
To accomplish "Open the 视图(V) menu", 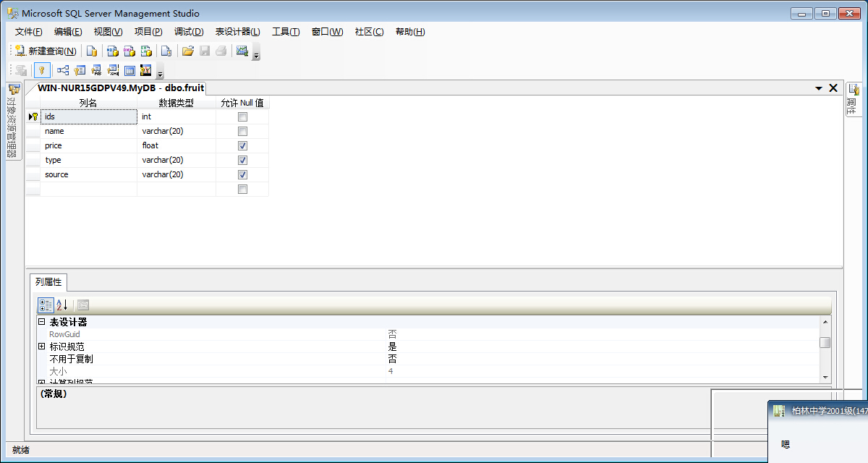I will pyautogui.click(x=108, y=32).
